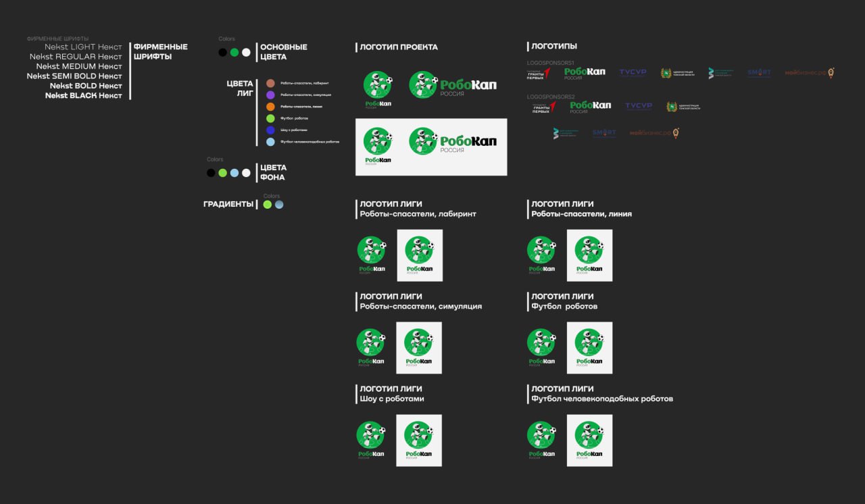Pick the light green Футбол роботов league color
The width and height of the screenshot is (865, 504).
click(x=270, y=118)
